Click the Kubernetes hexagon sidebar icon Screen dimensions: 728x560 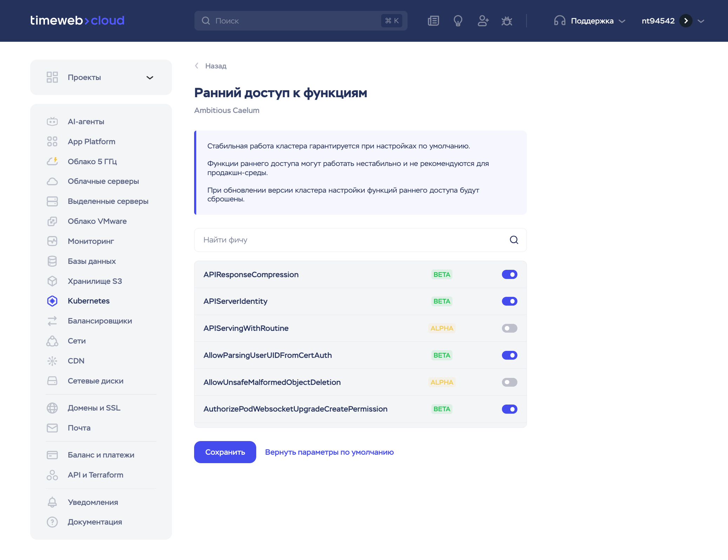[52, 301]
